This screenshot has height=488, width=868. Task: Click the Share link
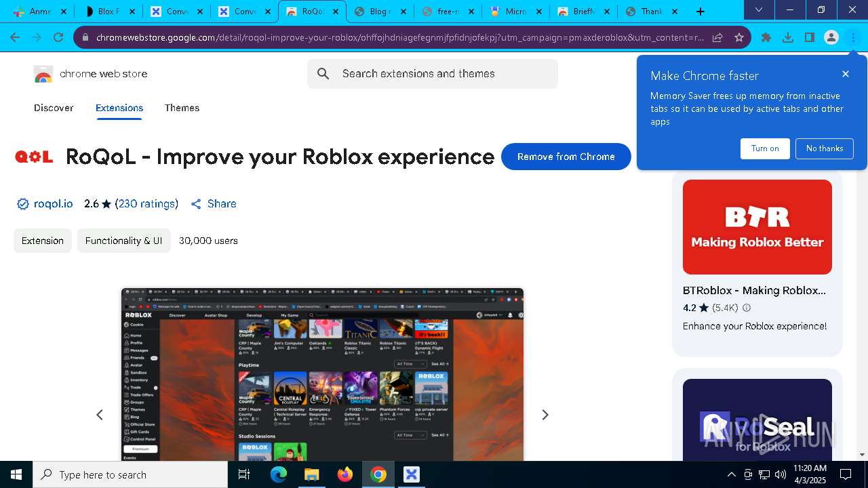point(214,204)
